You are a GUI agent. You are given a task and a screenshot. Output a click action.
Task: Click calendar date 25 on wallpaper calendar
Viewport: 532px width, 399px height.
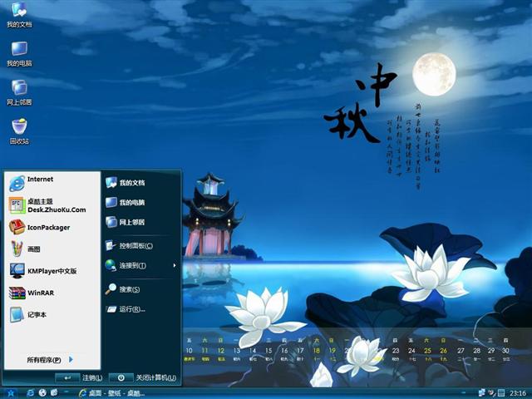tap(427, 351)
